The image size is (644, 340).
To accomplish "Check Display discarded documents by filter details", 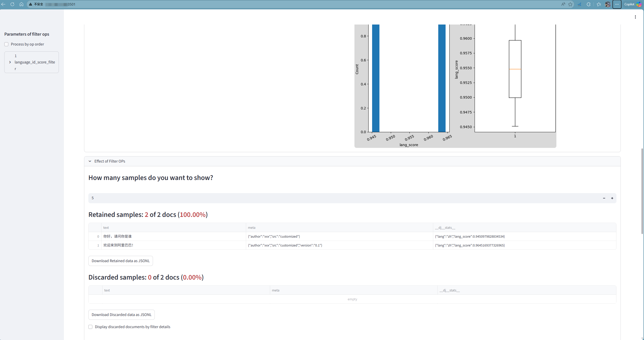I will (x=90, y=327).
